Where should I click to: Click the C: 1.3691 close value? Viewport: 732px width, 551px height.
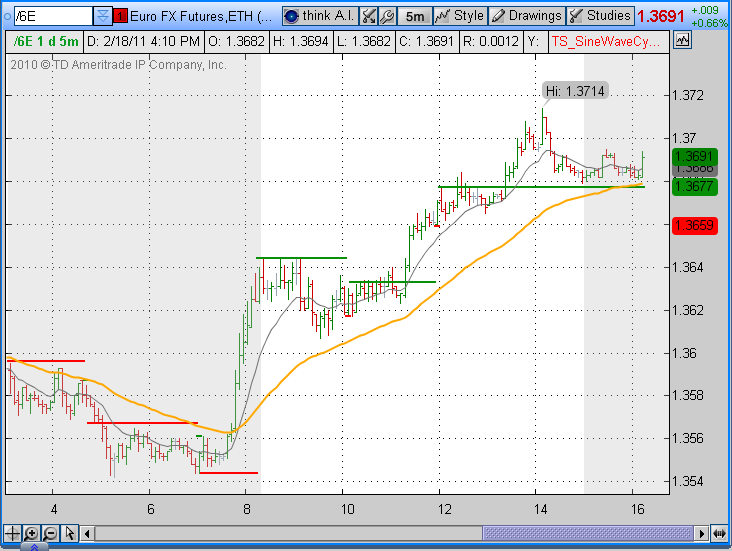coord(426,42)
